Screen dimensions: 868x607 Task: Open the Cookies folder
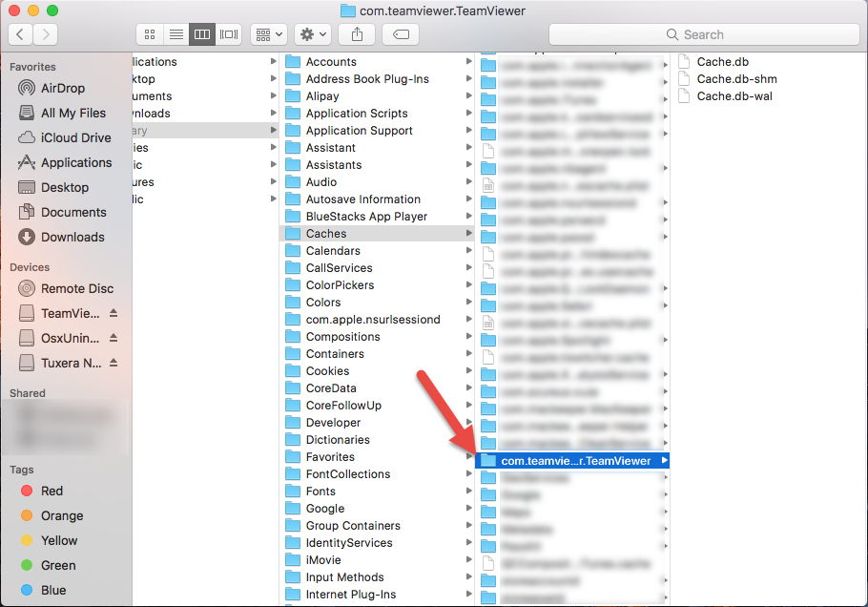pyautogui.click(x=327, y=371)
